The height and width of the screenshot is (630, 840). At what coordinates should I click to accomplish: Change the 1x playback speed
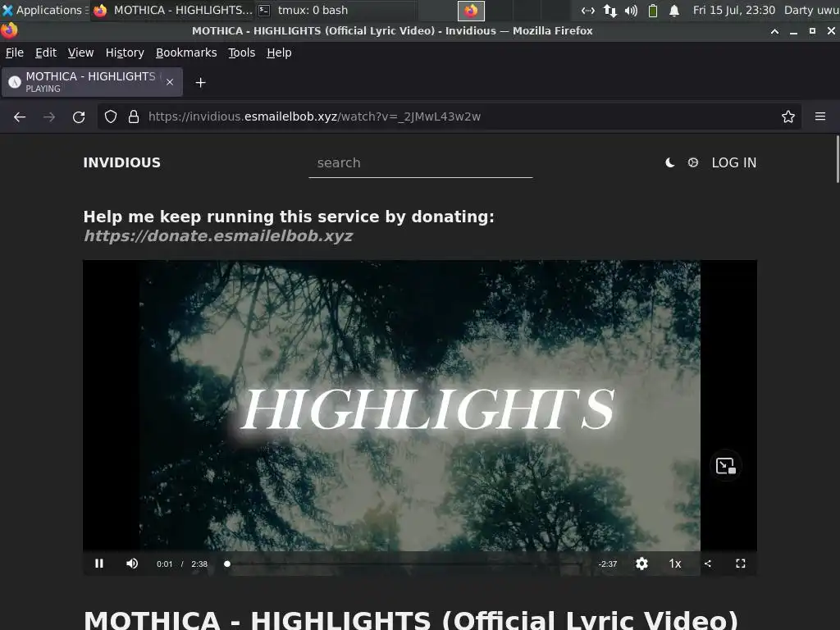coord(675,564)
